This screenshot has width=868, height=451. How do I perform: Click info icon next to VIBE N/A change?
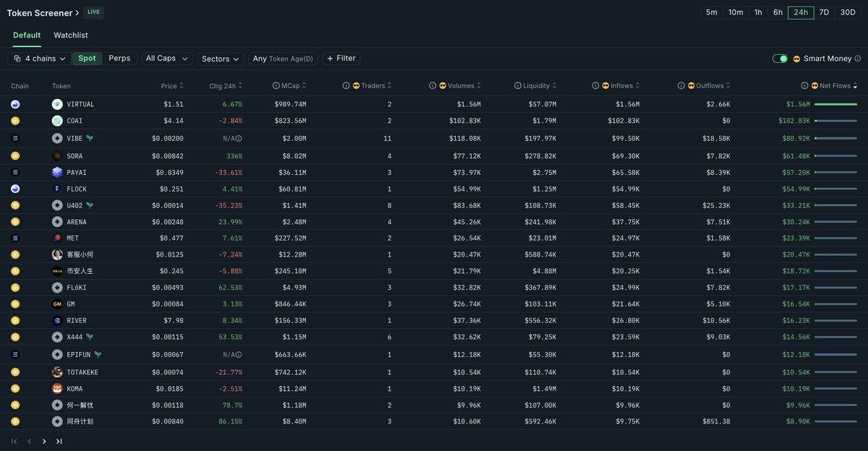(239, 139)
